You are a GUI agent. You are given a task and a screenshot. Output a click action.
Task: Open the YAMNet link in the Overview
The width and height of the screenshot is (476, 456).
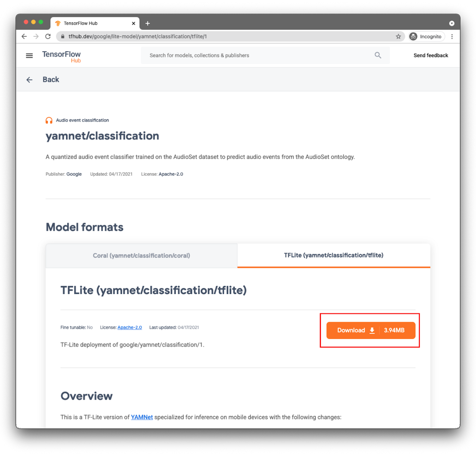[x=141, y=417]
